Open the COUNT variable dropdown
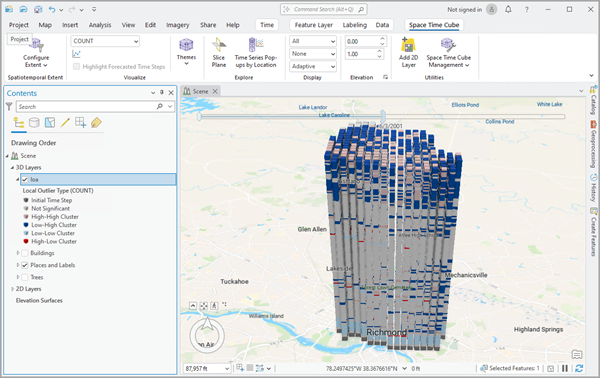Viewport: 600px width, 378px height. [105, 41]
